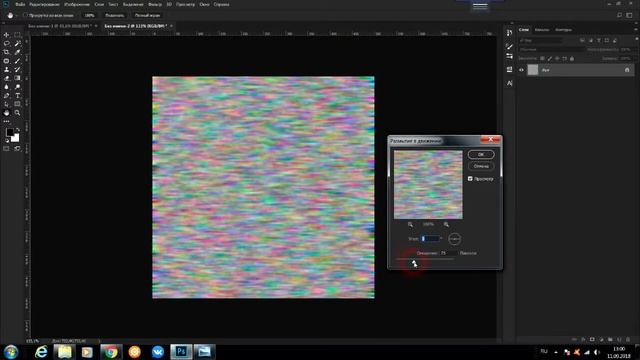Select the Blur tool
The image size is (640, 360).
click(x=7, y=87)
